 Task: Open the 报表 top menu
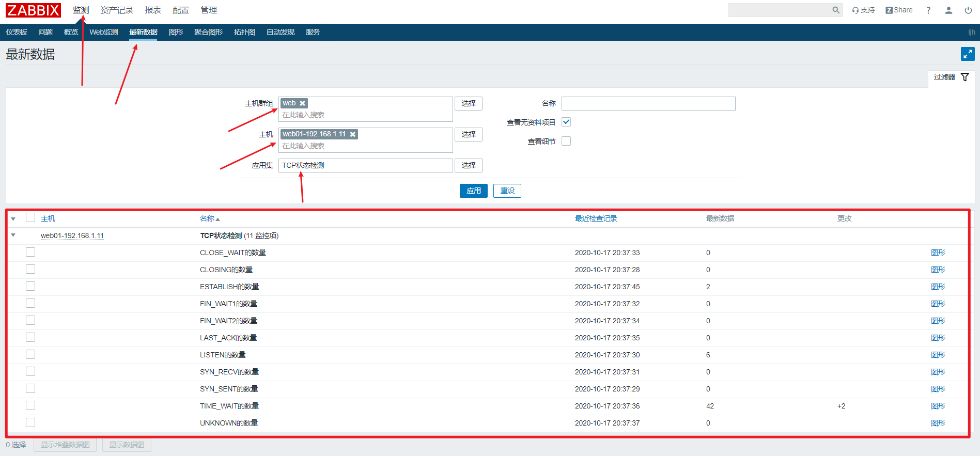[x=153, y=10]
